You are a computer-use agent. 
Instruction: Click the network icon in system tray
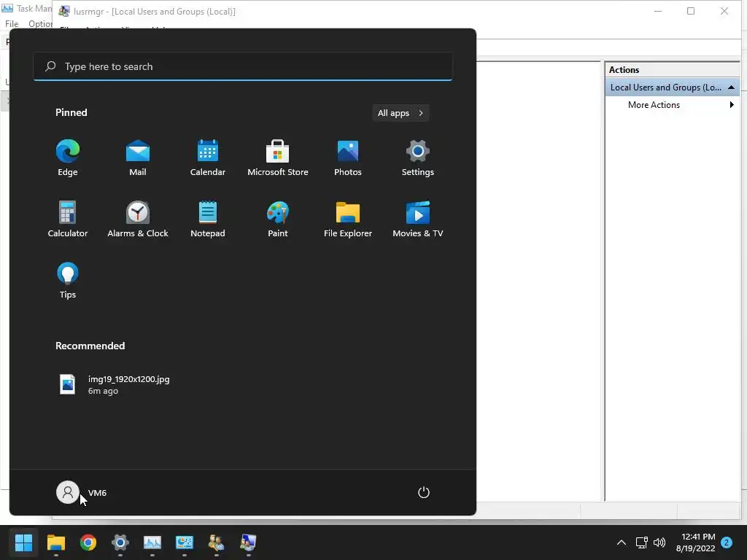point(641,542)
